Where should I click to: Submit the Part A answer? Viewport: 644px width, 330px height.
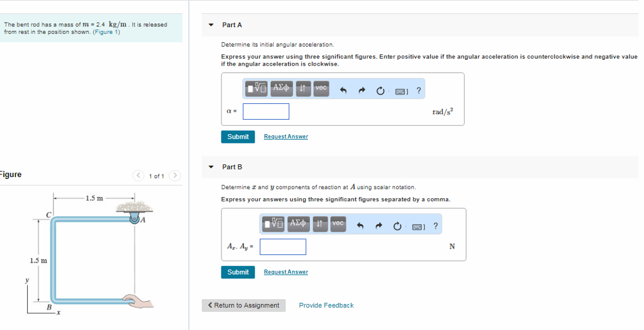pos(238,137)
